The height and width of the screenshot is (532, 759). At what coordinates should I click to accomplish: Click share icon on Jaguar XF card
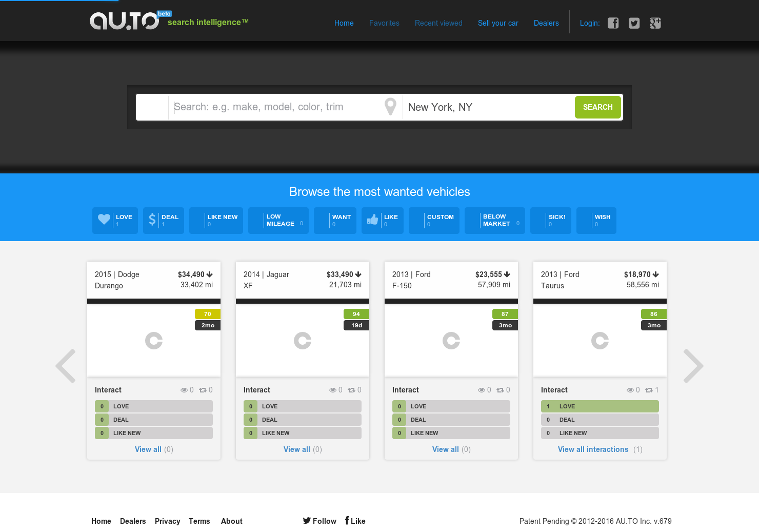pyautogui.click(x=351, y=390)
